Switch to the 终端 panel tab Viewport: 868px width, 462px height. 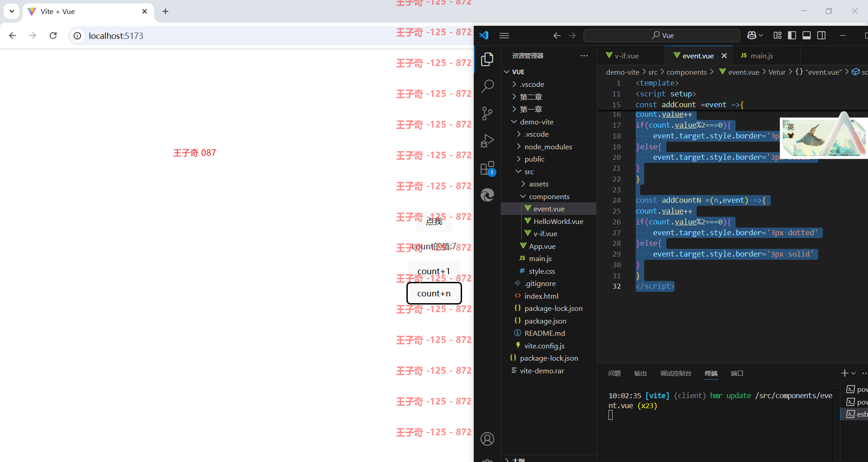[x=711, y=373]
